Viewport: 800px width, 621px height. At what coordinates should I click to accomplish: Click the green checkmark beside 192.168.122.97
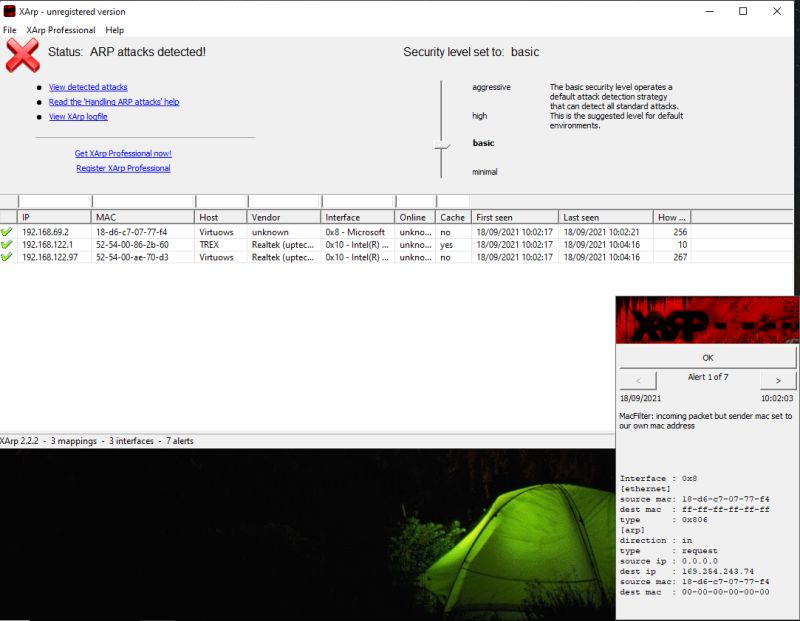(8, 258)
